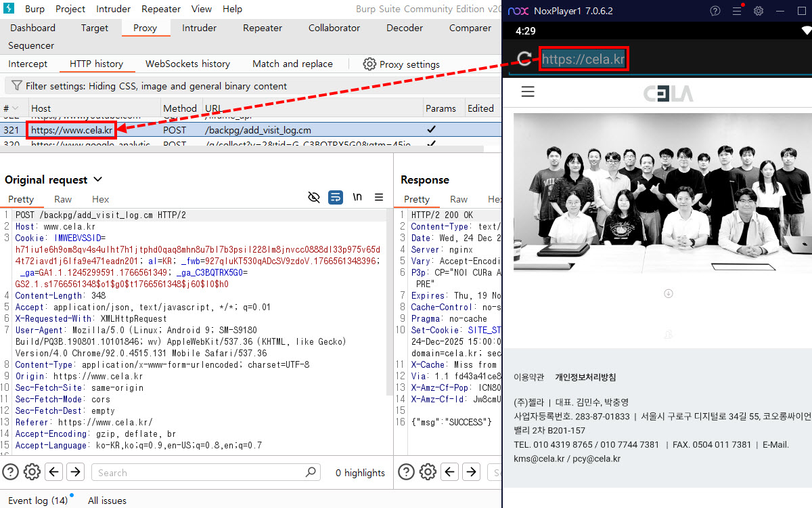812x508 pixels.
Task: Open Match and replace sub-tab
Action: click(x=292, y=64)
